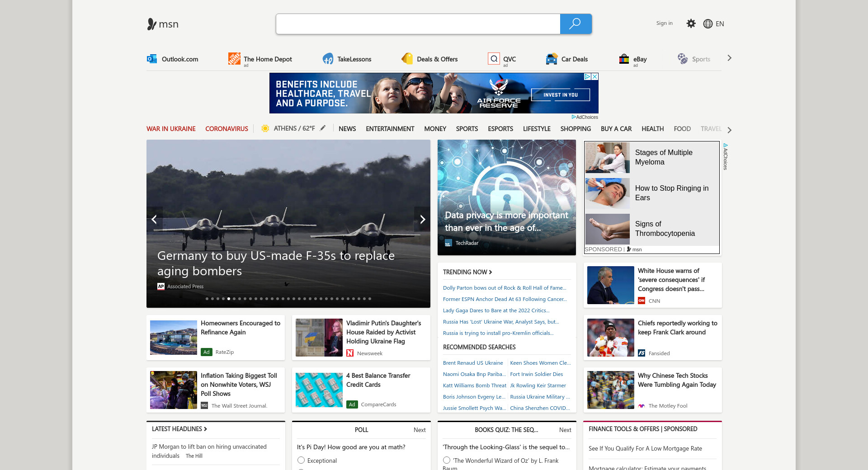This screenshot has height=470, width=868.
Task: Close the Air Force Reserve ad
Action: pyautogui.click(x=595, y=77)
